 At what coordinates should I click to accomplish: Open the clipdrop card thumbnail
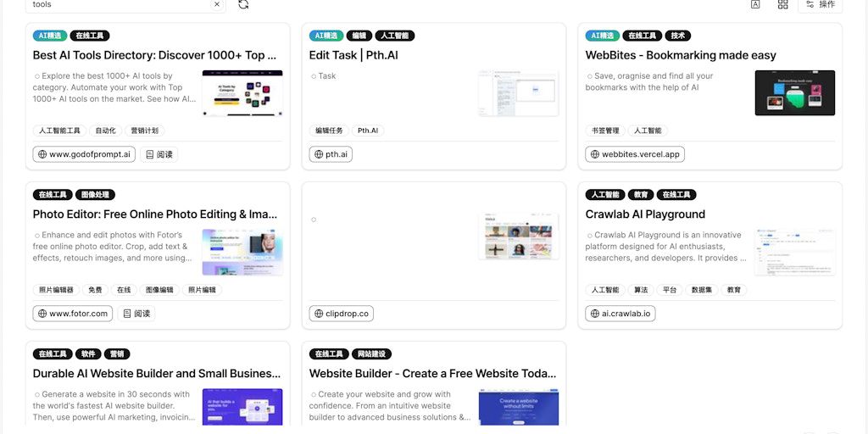point(519,236)
